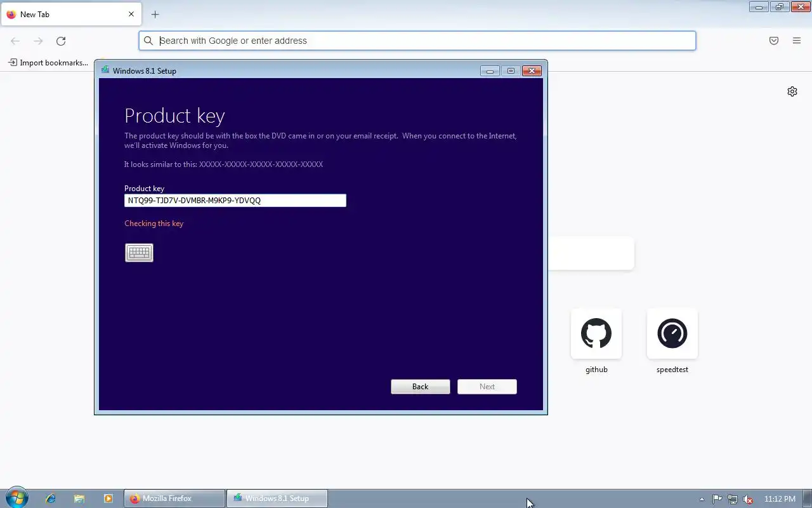Close the Windows 8.1 Setup window
This screenshot has width=812, height=508.
tap(532, 71)
